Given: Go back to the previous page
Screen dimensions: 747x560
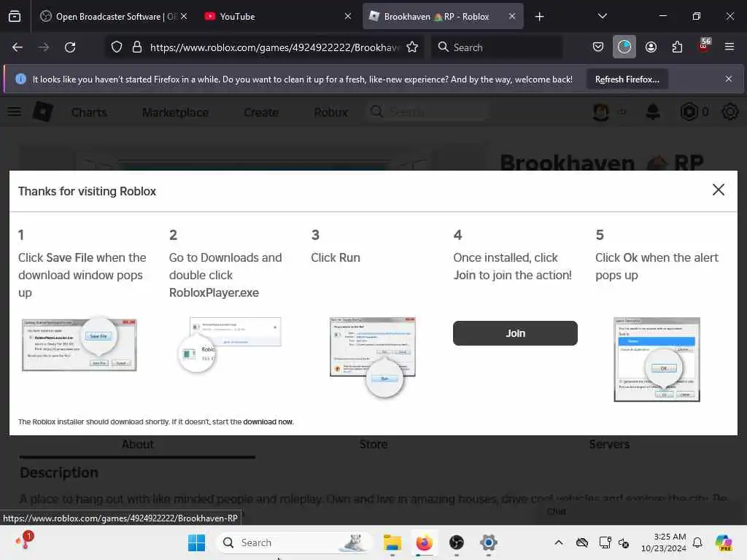Looking at the screenshot, I should pos(18,47).
